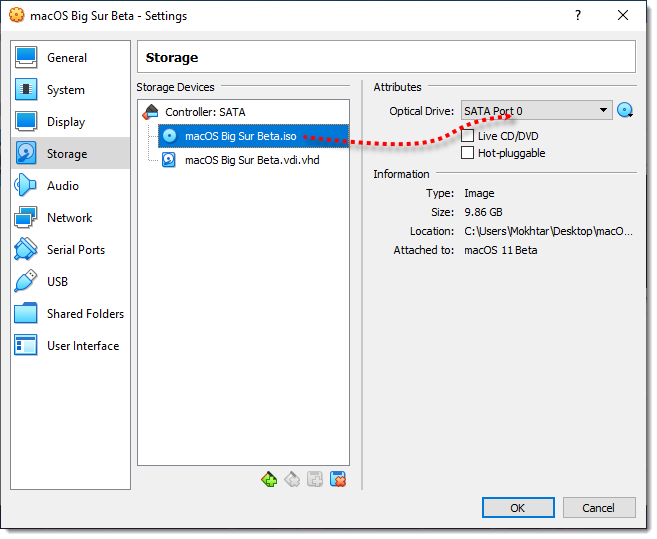This screenshot has width=657, height=539.
Task: Click the Attached to value macOS 11 Beta
Action: coord(500,250)
